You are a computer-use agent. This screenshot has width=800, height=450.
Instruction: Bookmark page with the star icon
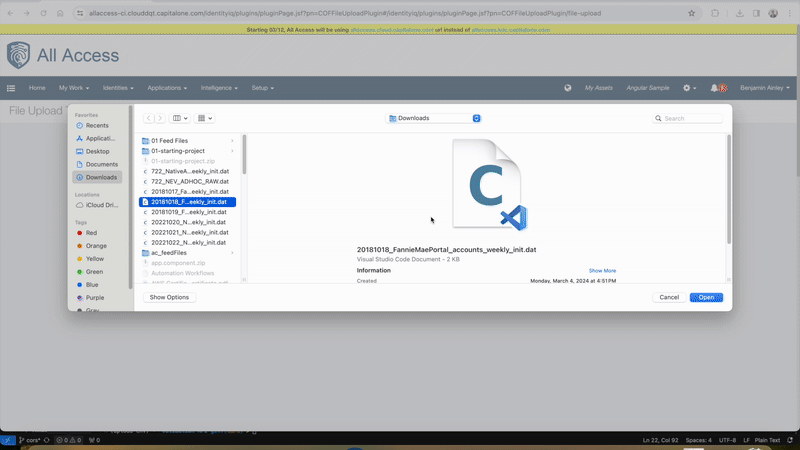[x=691, y=13]
